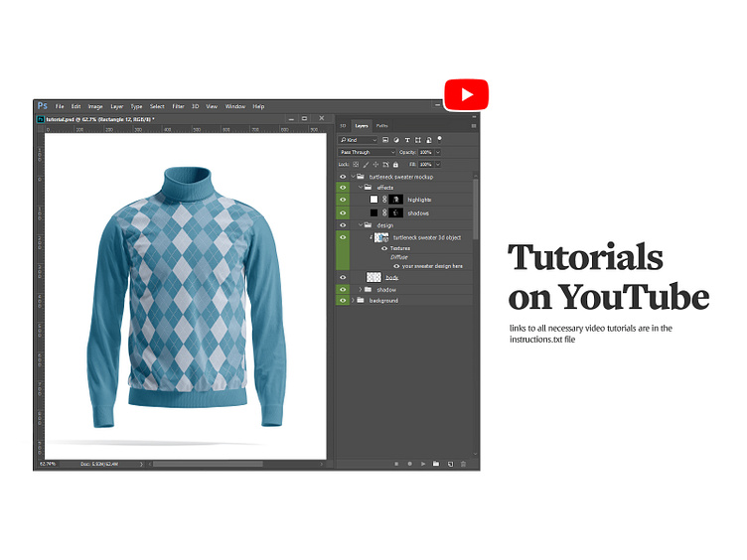Expand the background layer group

(x=353, y=300)
